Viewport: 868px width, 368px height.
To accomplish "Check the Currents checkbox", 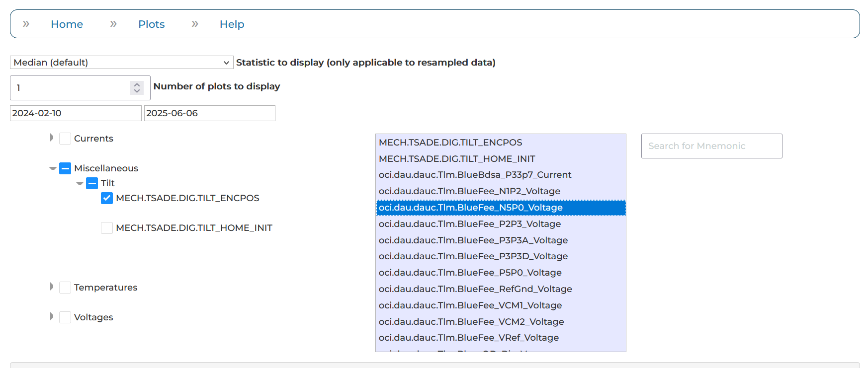I will pyautogui.click(x=65, y=139).
